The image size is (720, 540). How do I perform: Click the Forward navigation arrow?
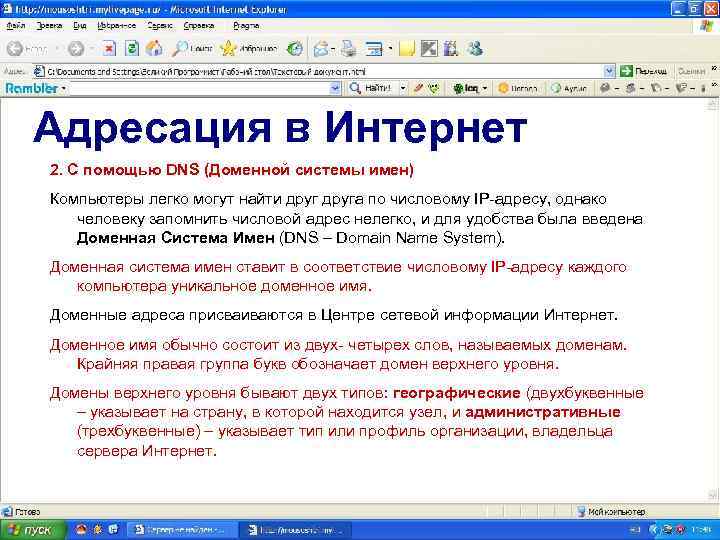coord(76,48)
